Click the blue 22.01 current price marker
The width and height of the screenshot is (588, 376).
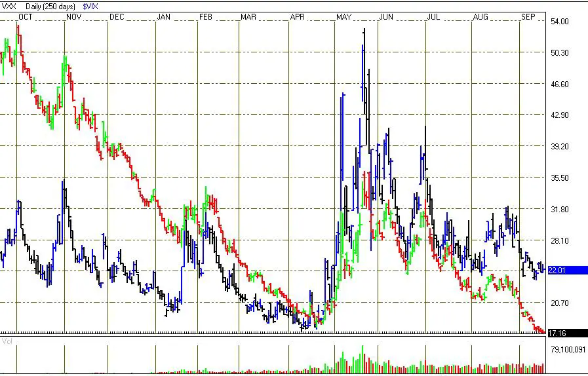[x=568, y=271]
